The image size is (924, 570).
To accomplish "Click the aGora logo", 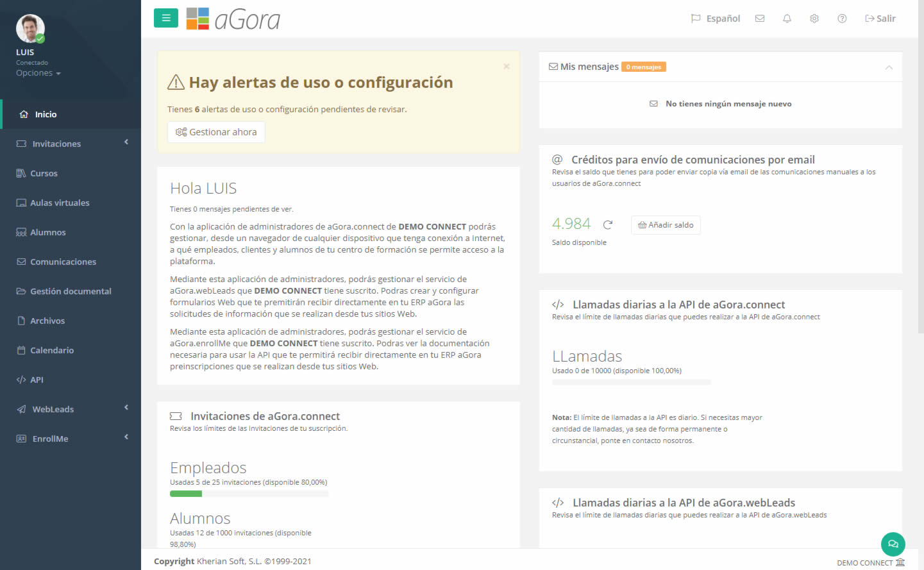I will pyautogui.click(x=233, y=19).
